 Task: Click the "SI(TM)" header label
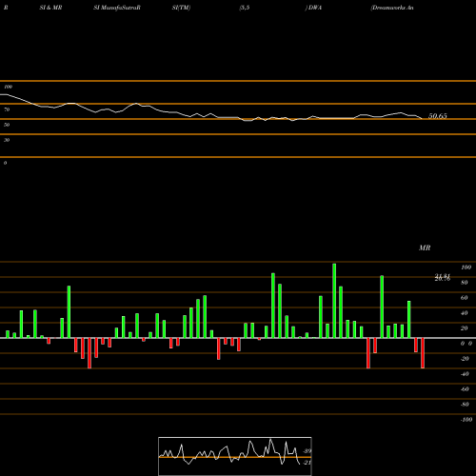pos(181,8)
